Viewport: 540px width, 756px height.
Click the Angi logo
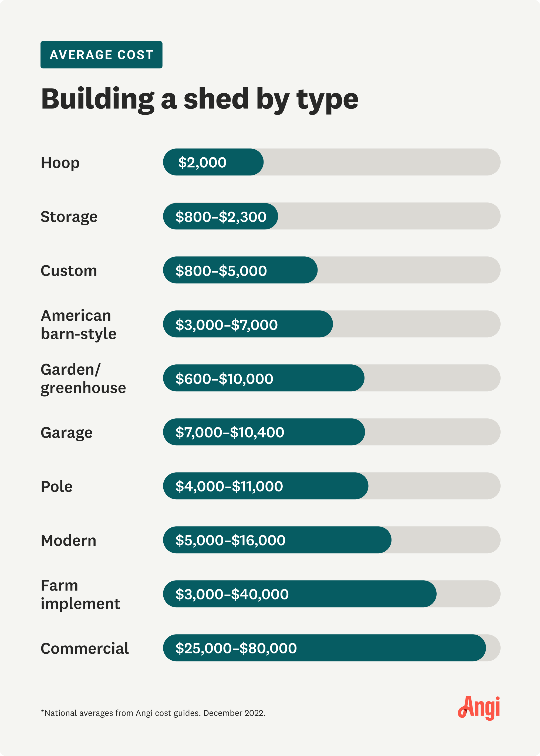(479, 708)
